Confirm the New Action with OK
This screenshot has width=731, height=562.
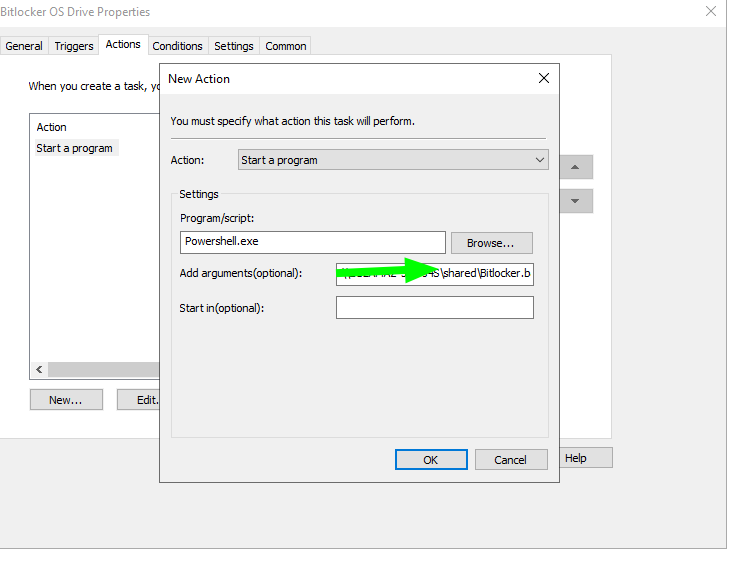pyautogui.click(x=431, y=459)
